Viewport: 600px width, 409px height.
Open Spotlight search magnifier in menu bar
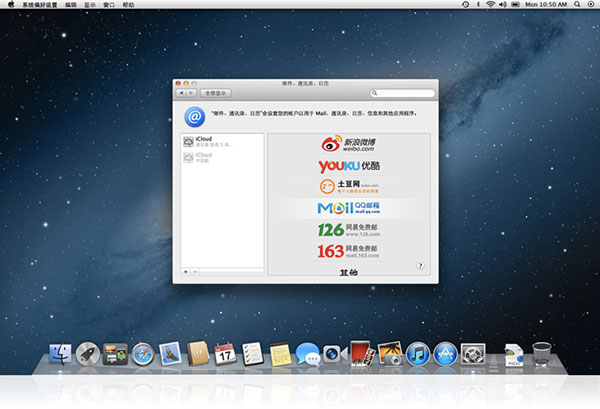point(577,4)
